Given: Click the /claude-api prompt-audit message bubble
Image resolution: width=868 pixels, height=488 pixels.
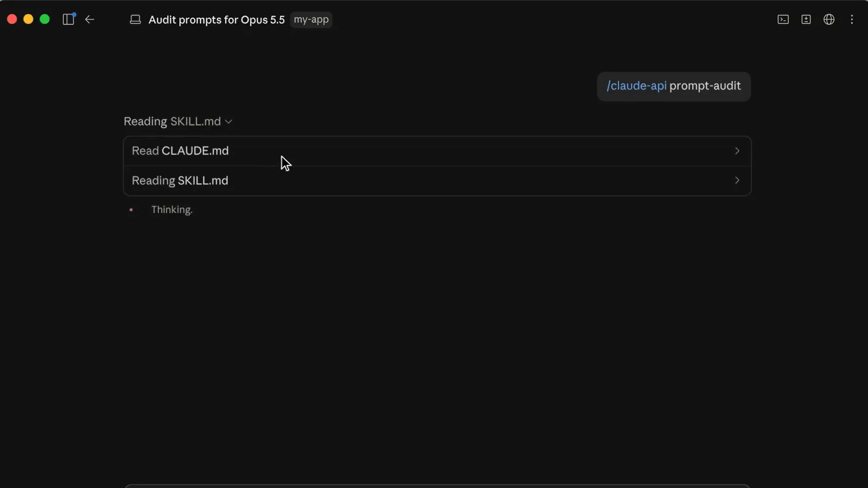Looking at the screenshot, I should [674, 86].
